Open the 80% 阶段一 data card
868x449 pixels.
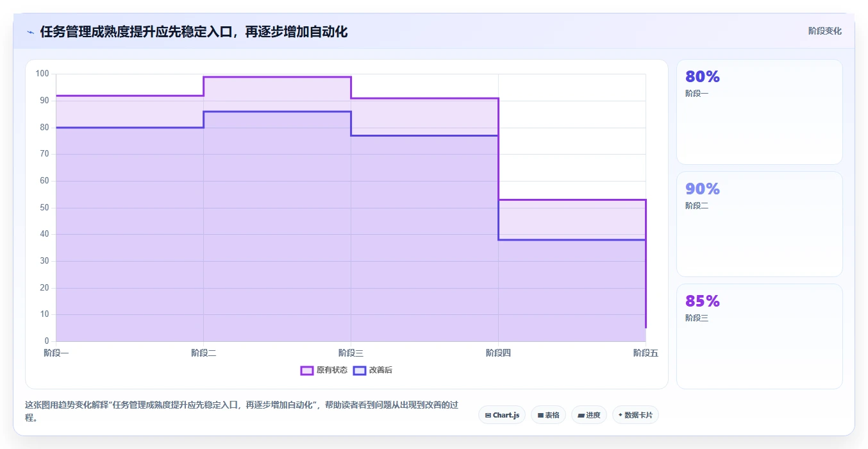coord(759,112)
